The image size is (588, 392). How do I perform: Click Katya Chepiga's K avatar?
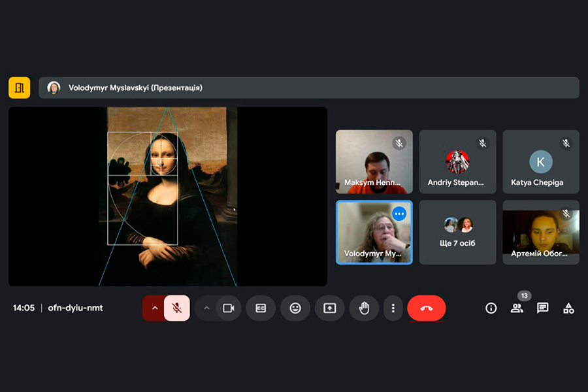(x=541, y=161)
